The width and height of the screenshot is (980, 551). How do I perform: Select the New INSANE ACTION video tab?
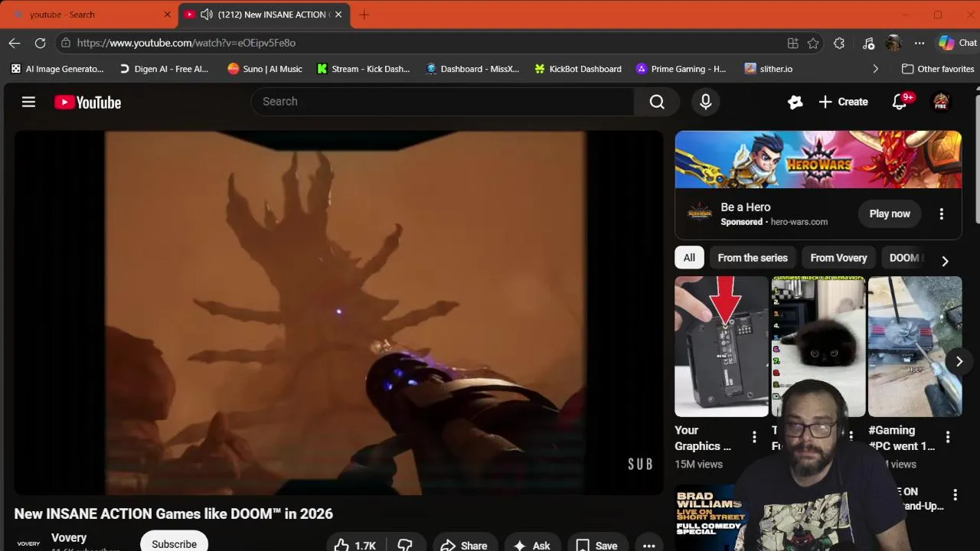pyautogui.click(x=264, y=15)
